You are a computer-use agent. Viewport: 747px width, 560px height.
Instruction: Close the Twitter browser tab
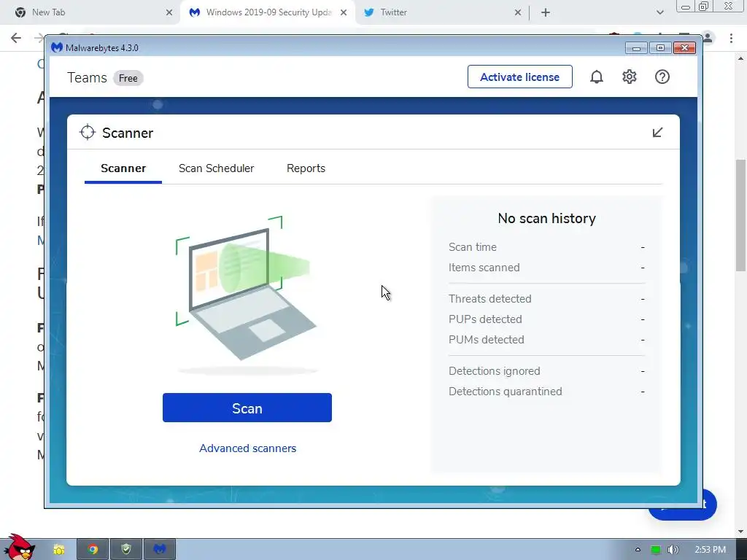(518, 12)
